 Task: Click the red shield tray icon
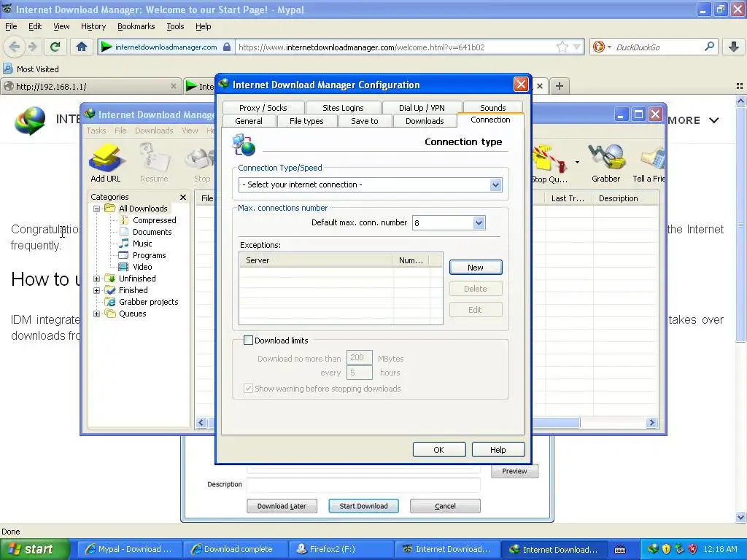coord(693,549)
